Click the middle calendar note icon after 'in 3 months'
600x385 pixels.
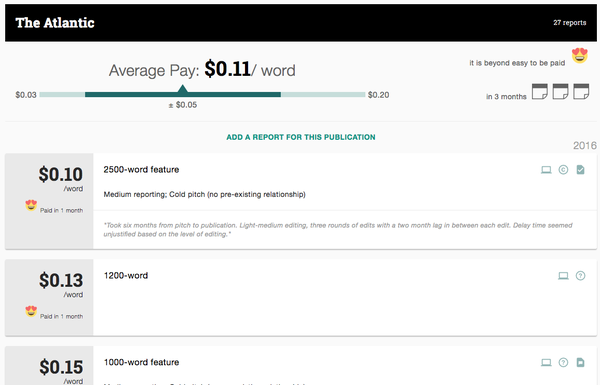coord(561,91)
